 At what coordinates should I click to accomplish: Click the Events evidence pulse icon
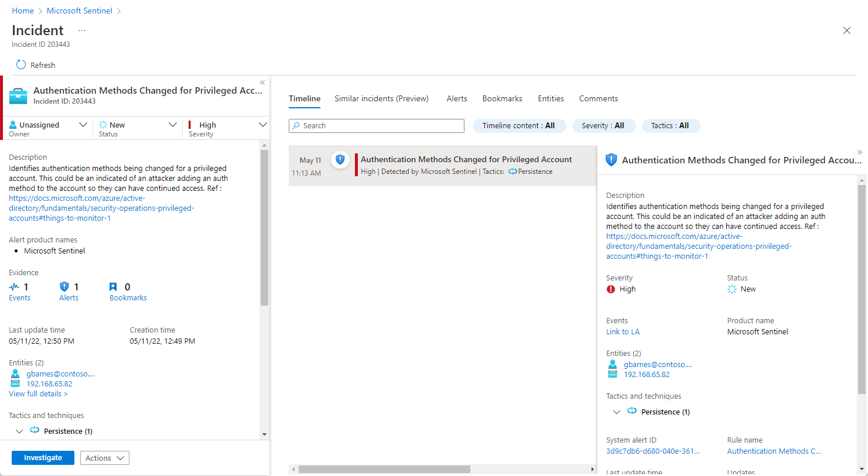click(x=15, y=287)
